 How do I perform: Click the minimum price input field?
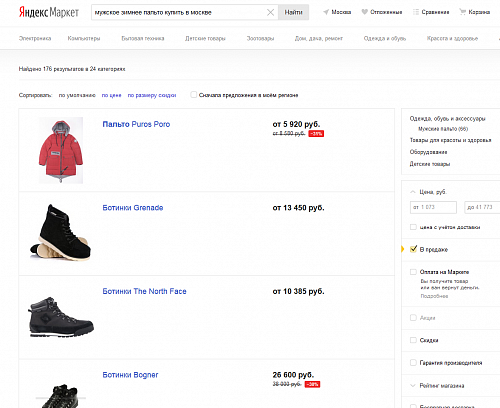(x=433, y=207)
